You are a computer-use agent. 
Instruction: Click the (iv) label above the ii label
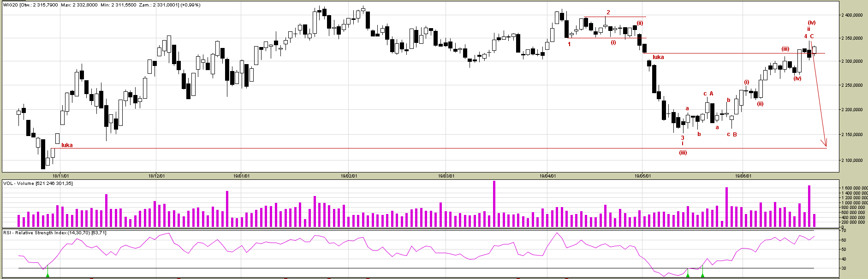pyautogui.click(x=812, y=23)
